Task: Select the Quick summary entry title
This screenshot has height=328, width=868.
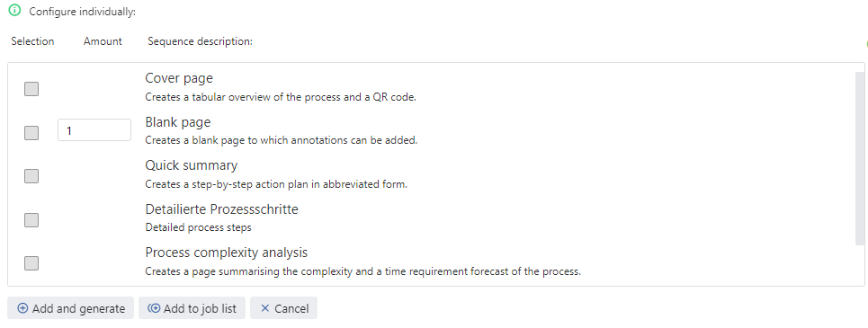Action: [x=192, y=165]
